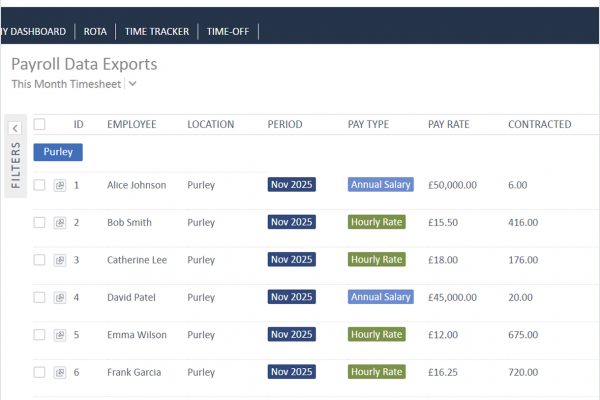Screen dimensions: 600x400
Task: Sort by the Pay Type column header
Action: [368, 125]
